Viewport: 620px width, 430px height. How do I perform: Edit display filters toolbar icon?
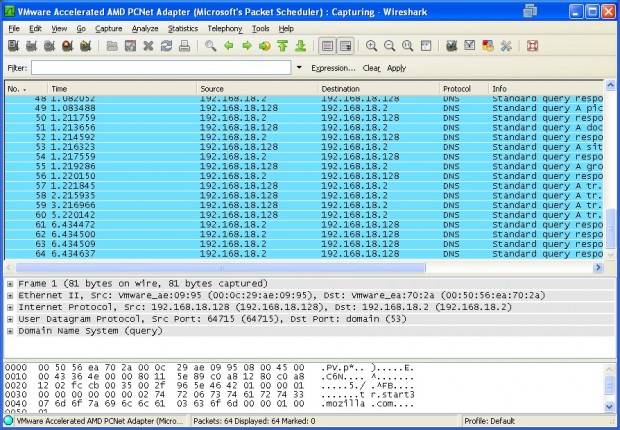coord(470,46)
